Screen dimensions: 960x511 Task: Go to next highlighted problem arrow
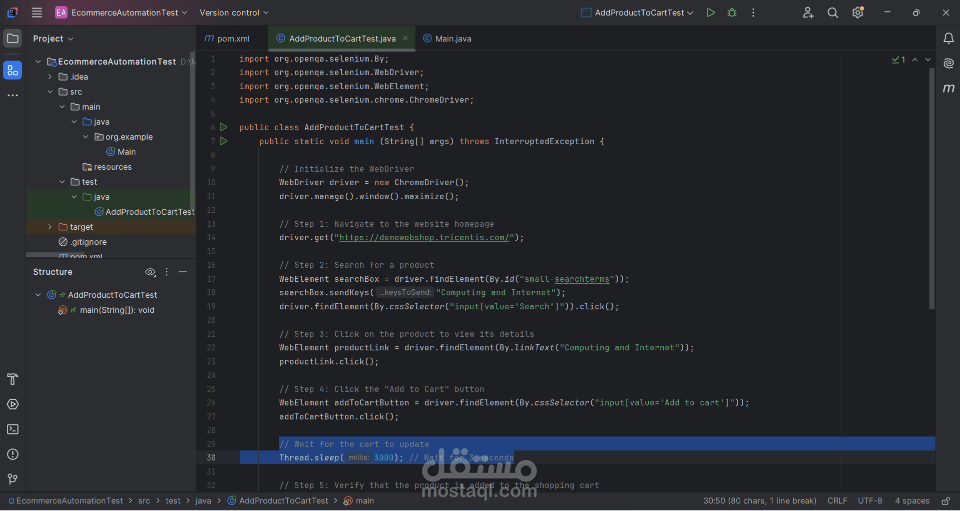(928, 60)
